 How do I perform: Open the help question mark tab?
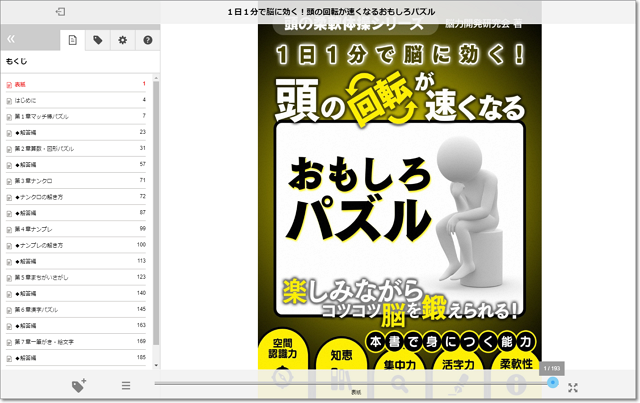pos(147,40)
